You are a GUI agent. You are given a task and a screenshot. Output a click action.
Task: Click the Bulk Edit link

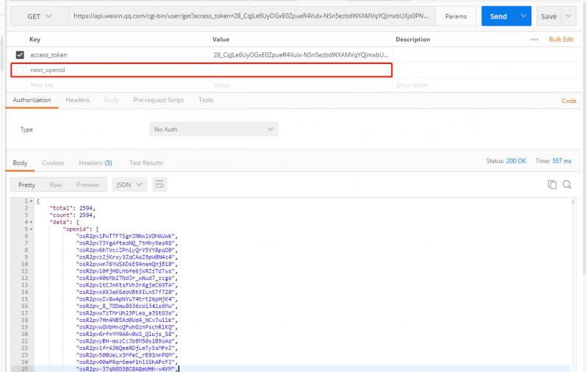[561, 39]
